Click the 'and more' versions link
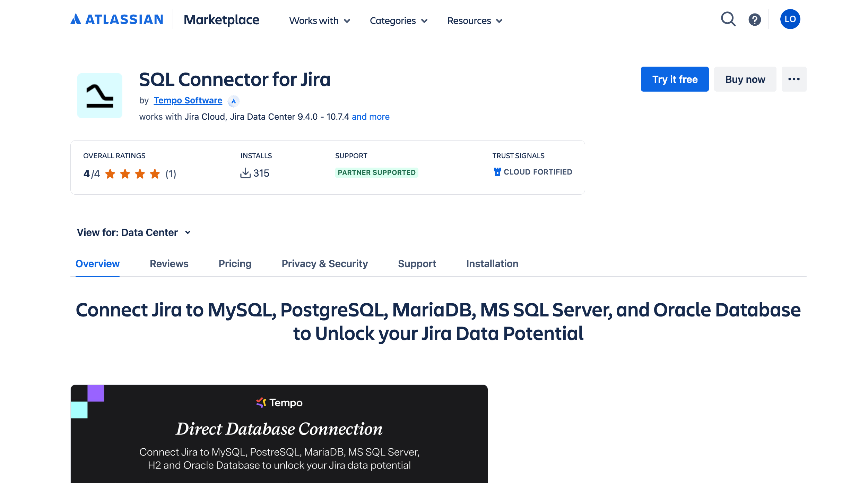This screenshot has height=483, width=868. point(370,117)
